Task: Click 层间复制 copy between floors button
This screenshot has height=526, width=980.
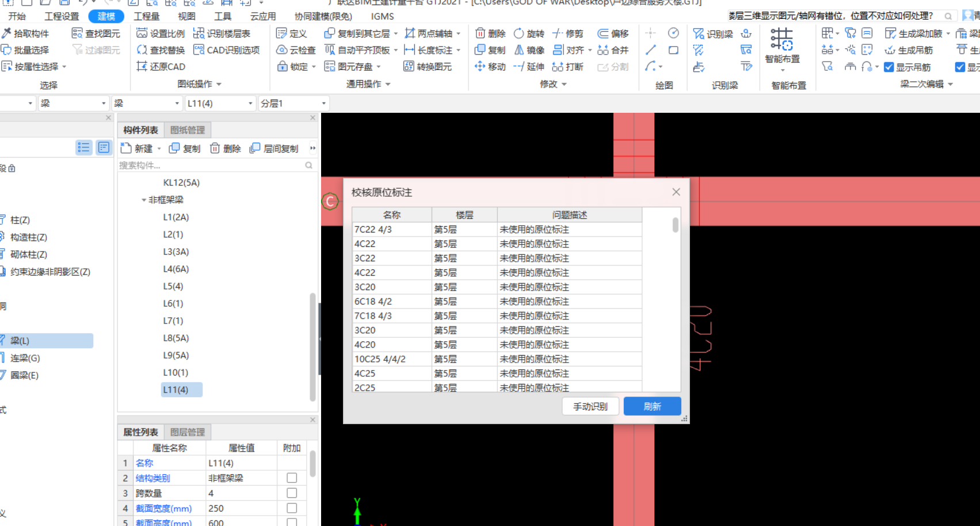Action: (x=274, y=148)
